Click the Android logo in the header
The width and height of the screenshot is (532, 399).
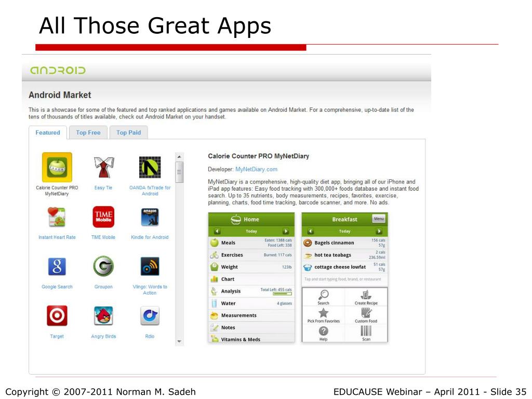(x=58, y=70)
